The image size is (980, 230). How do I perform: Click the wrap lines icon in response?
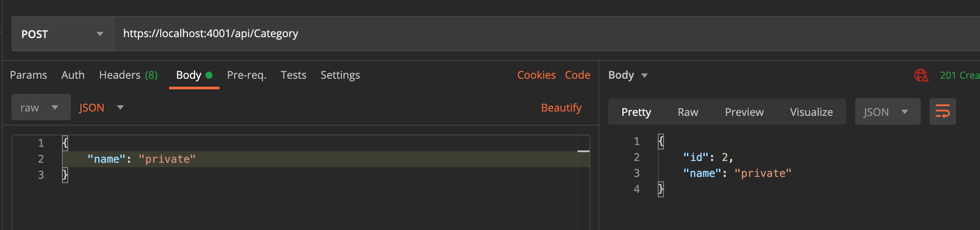[942, 111]
